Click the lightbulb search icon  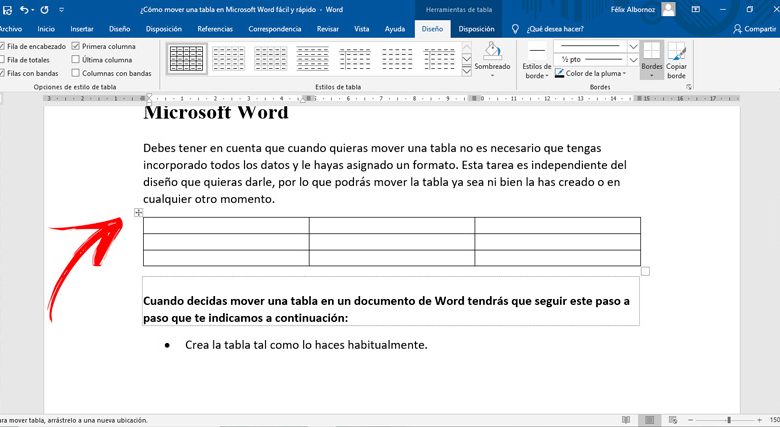pyautogui.click(x=515, y=29)
